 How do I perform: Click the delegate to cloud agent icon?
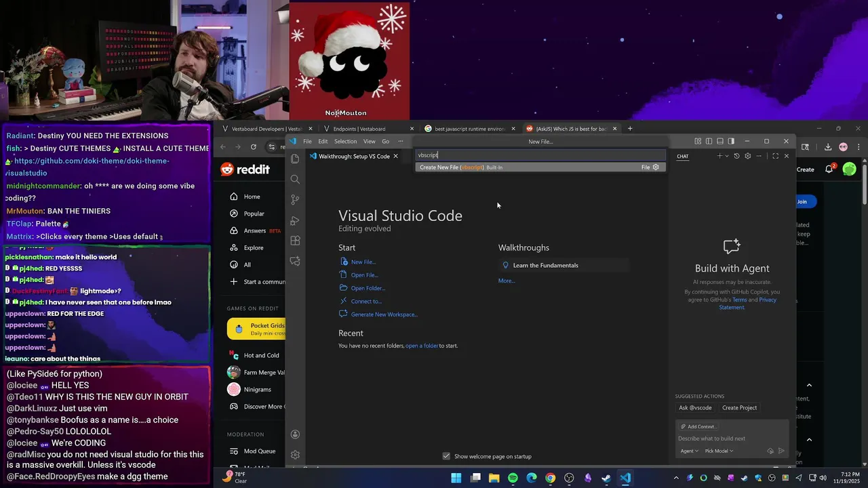(770, 451)
